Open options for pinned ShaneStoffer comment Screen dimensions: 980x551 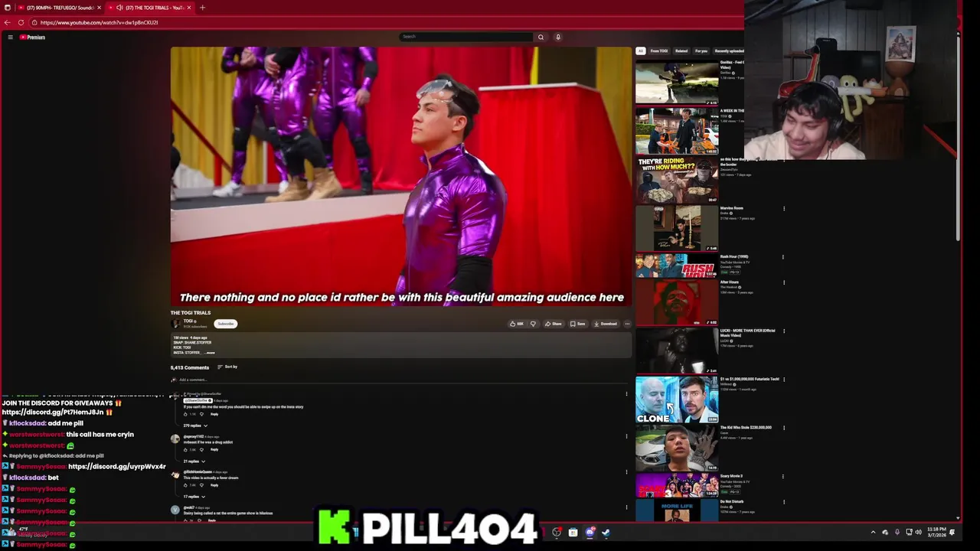click(x=626, y=394)
